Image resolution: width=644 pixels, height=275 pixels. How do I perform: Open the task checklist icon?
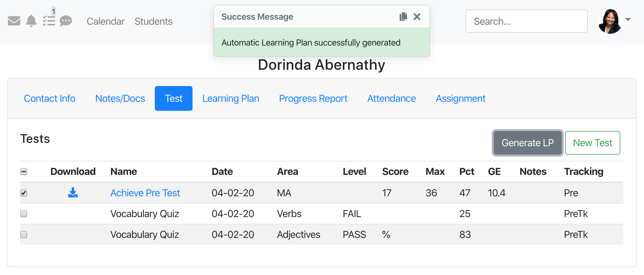pyautogui.click(x=49, y=21)
